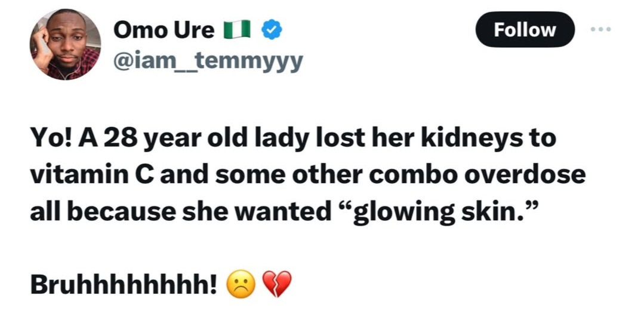Open Omo Ure's profile picture
The width and height of the screenshot is (644, 320).
(x=65, y=44)
